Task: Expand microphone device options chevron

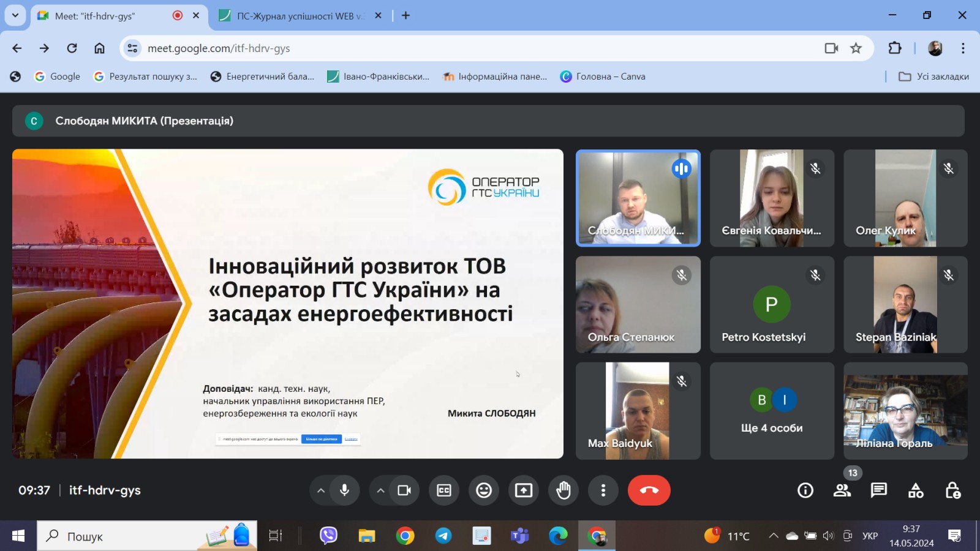Action: 320,490
